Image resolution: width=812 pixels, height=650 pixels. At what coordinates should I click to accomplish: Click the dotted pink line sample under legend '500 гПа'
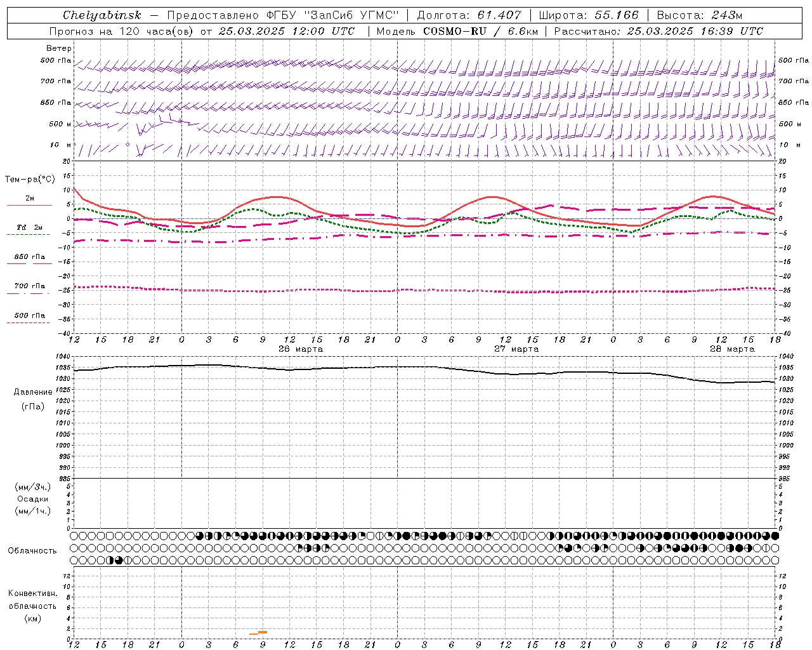(28, 322)
